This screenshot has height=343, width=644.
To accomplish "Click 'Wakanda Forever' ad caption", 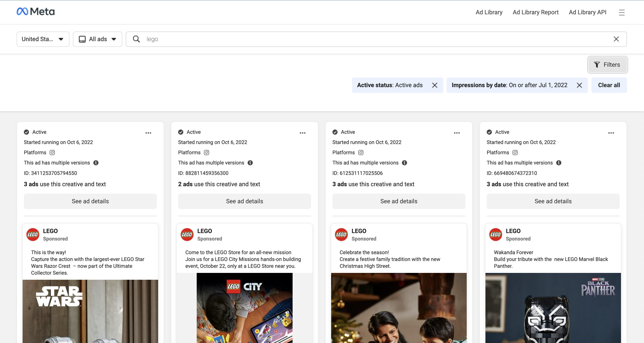I will [513, 252].
